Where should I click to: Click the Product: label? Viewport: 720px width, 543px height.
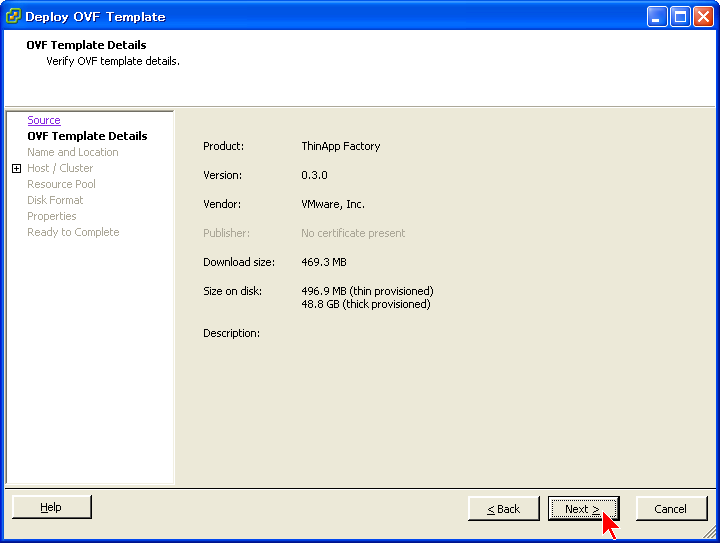point(224,146)
